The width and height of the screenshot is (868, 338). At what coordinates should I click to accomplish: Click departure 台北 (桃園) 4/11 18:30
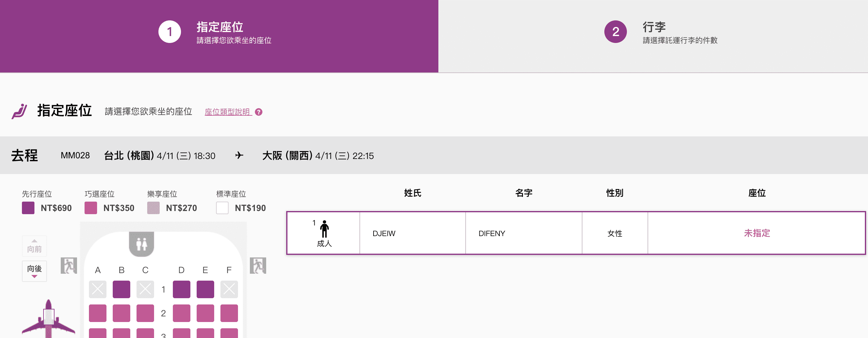coord(159,156)
